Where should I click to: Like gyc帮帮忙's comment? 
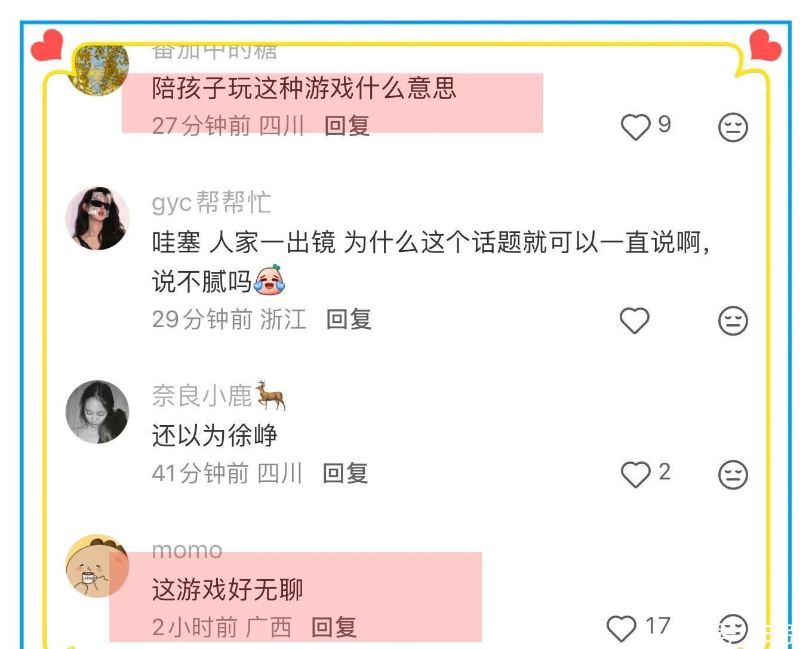(635, 321)
